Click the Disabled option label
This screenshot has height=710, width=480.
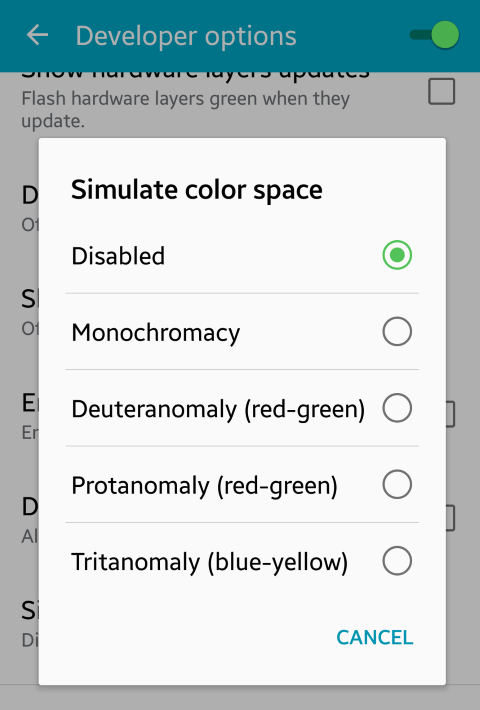pos(118,256)
